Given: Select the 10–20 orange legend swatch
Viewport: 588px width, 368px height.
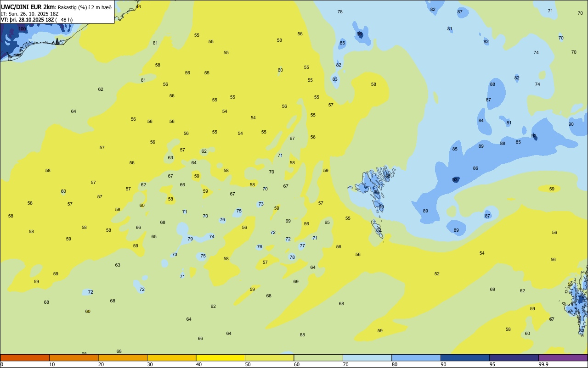Looking at the screenshot, I should tap(73, 357).
